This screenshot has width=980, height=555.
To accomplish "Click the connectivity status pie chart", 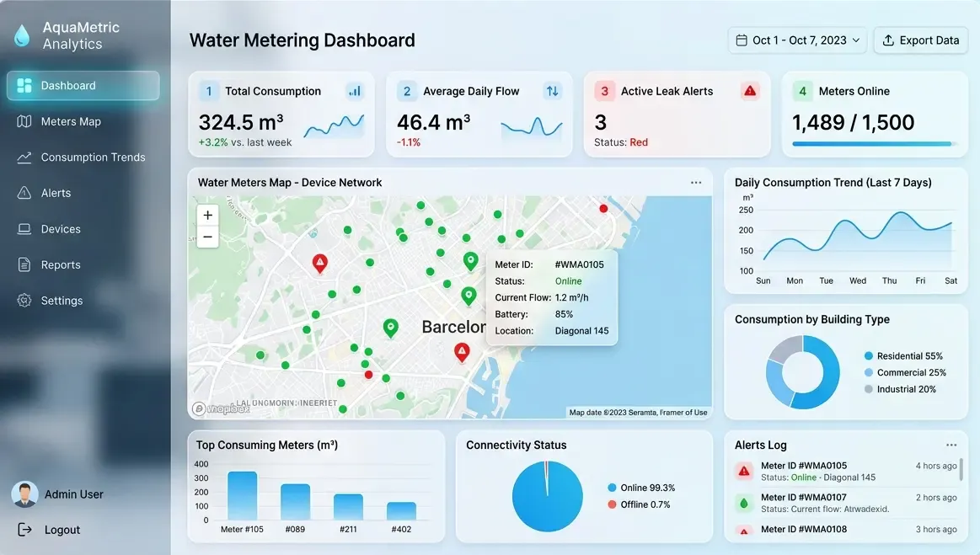I will point(548,496).
